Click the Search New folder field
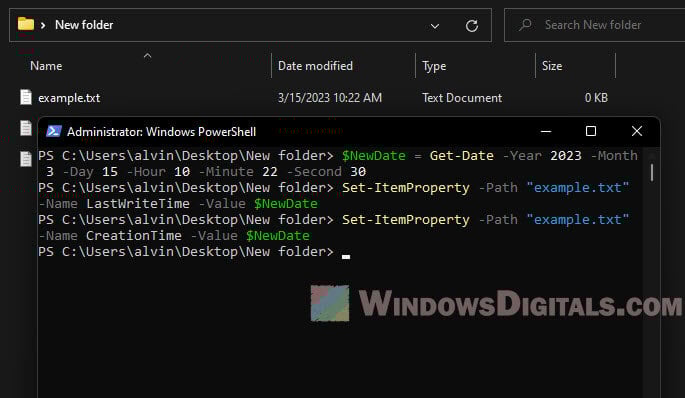 tap(594, 25)
